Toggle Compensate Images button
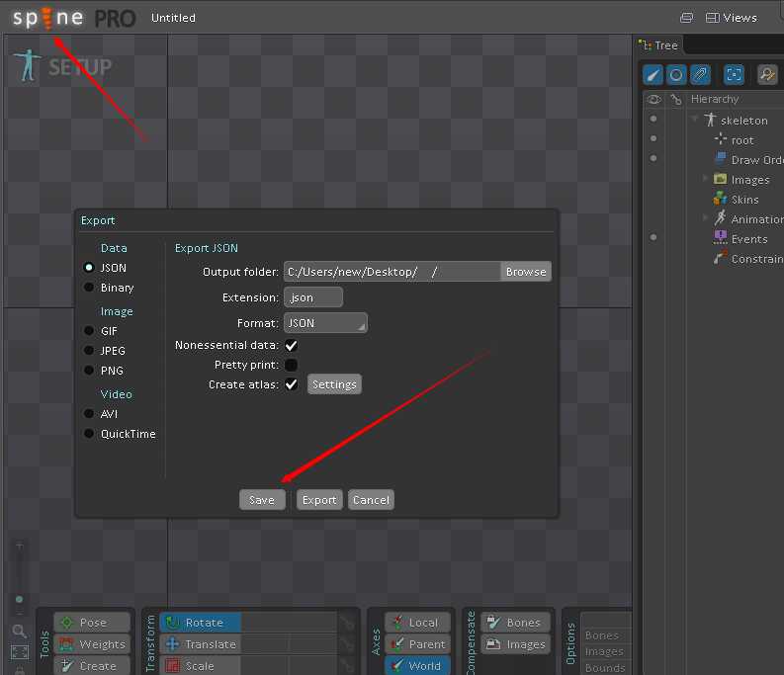The width and height of the screenshot is (784, 675). tap(515, 644)
